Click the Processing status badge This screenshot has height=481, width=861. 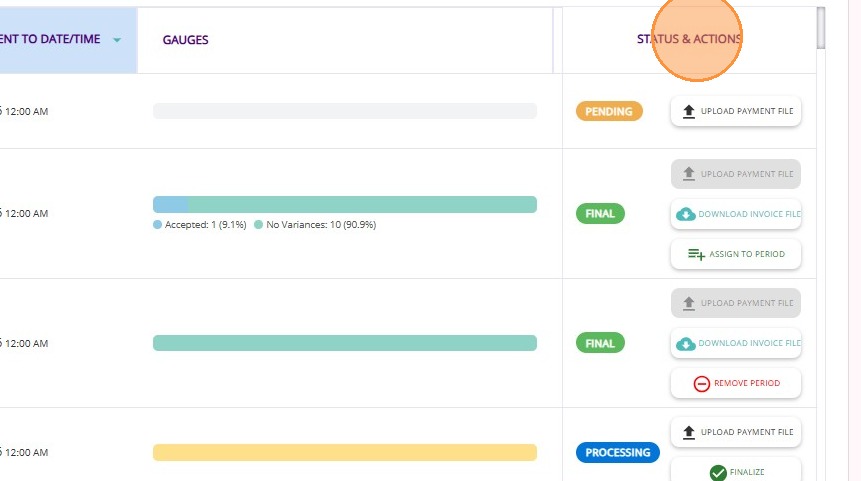point(618,453)
